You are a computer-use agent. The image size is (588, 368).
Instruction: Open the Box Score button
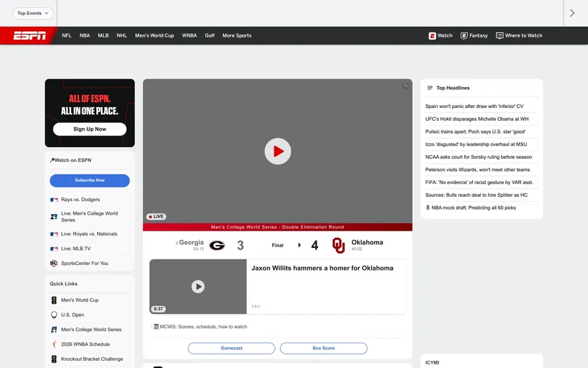point(323,348)
